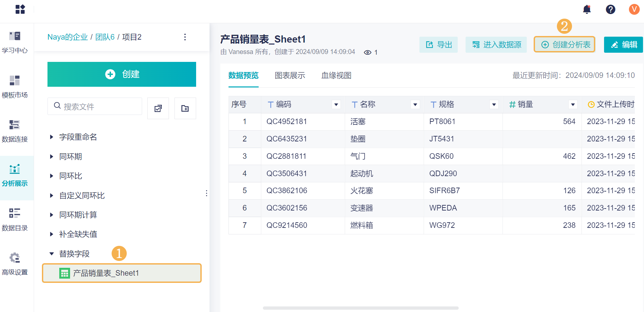
Task: Click the 搜索文件 input field
Action: coord(95,106)
